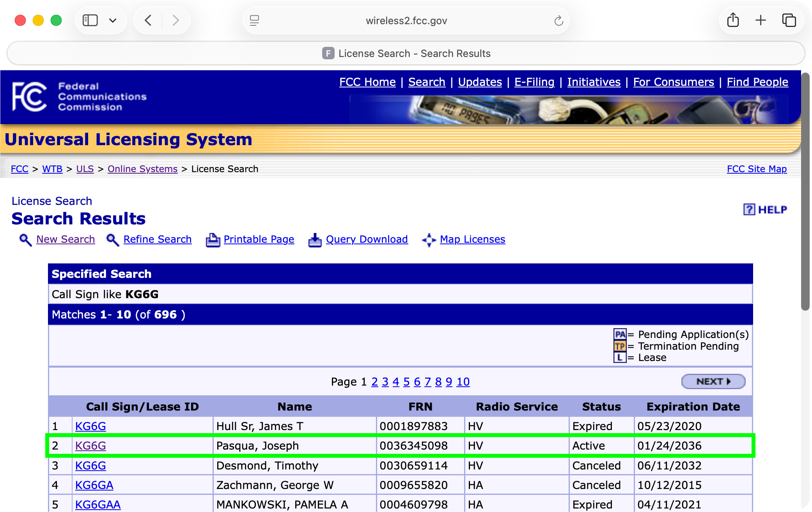
Task: Click NEXT to view more results
Action: pyautogui.click(x=713, y=381)
